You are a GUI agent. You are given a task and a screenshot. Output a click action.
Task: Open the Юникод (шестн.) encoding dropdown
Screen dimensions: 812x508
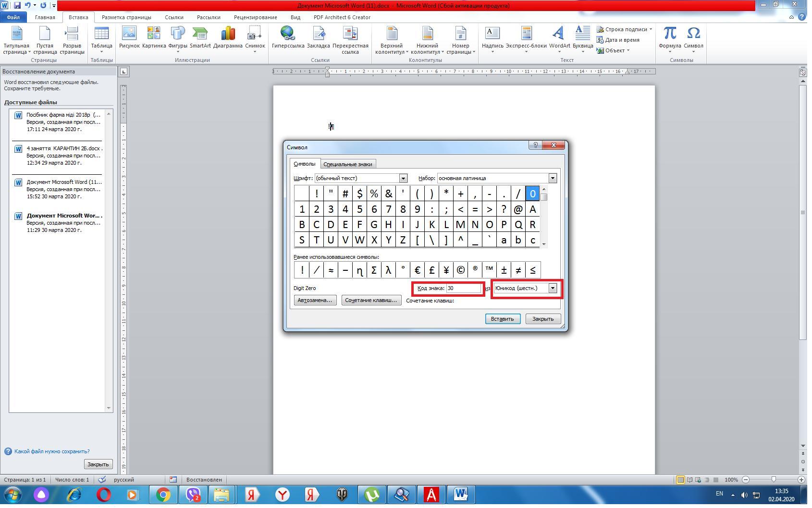click(553, 288)
